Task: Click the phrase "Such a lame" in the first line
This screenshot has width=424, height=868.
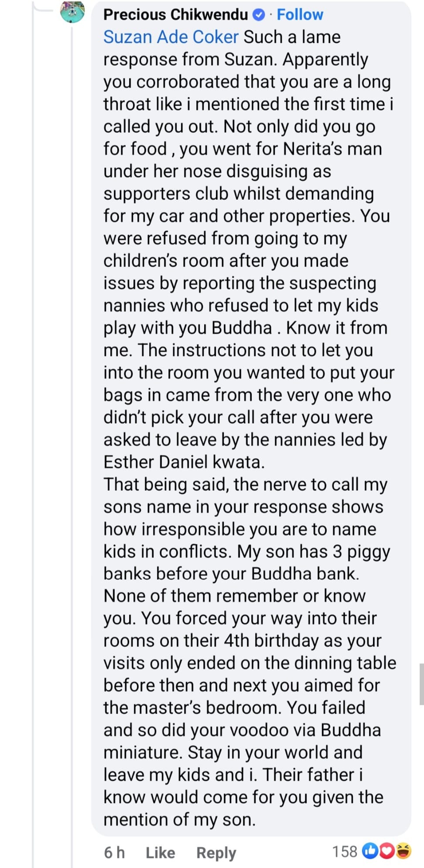Action: (292, 37)
